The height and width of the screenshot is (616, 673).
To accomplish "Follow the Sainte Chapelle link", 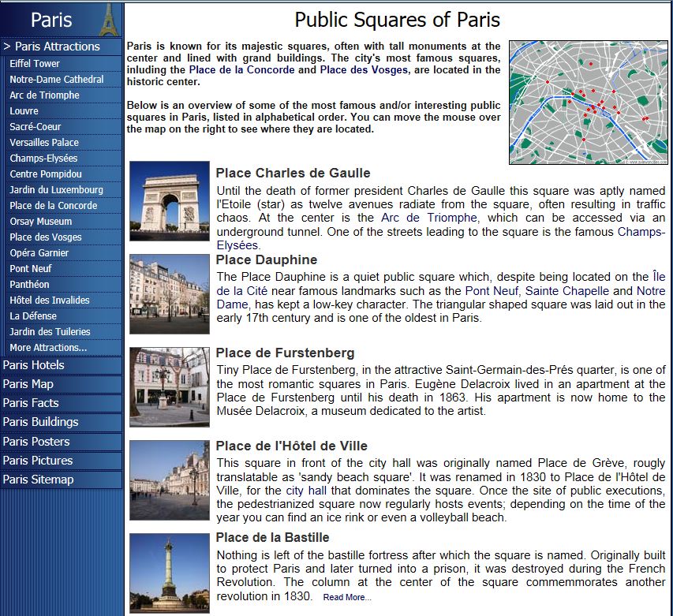I will pyautogui.click(x=567, y=291).
